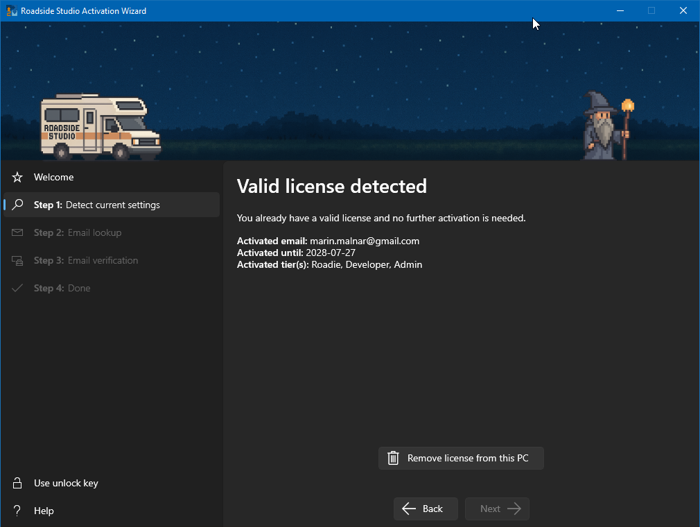Image resolution: width=700 pixels, height=527 pixels.
Task: Click the checkmark icon for Step 4 Done
Action: (x=17, y=288)
